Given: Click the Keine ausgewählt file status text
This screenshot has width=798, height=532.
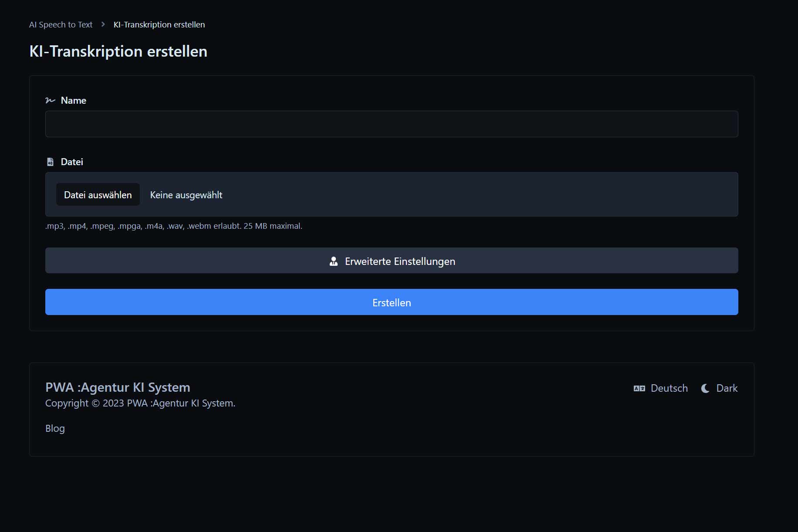Looking at the screenshot, I should 186,195.
